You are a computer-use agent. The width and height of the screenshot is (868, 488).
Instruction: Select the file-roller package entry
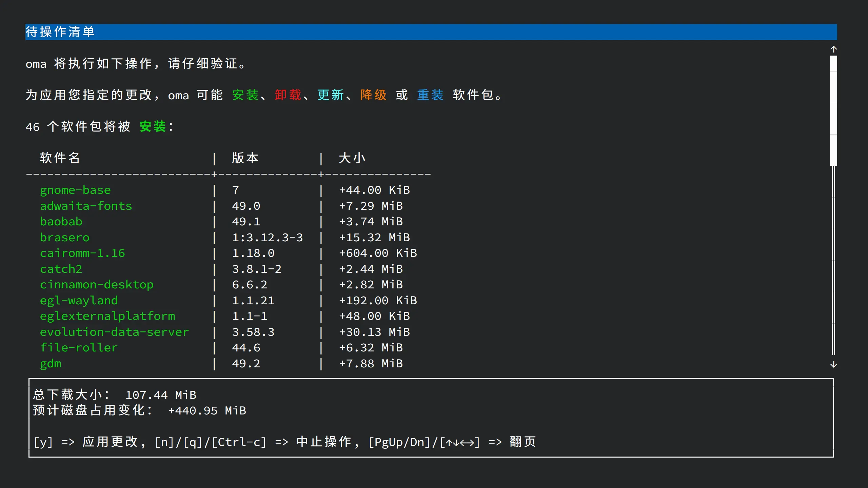point(79,347)
